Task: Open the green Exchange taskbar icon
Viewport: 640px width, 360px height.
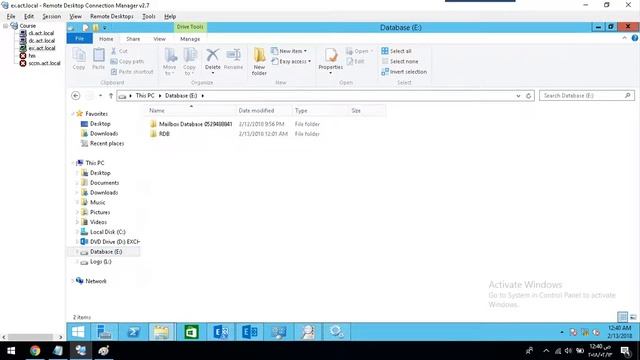Action: coord(191,332)
